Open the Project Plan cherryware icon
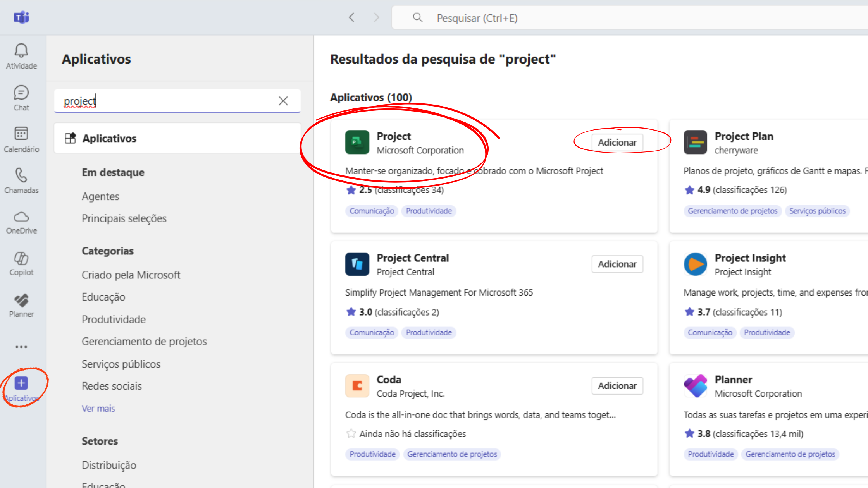 695,142
